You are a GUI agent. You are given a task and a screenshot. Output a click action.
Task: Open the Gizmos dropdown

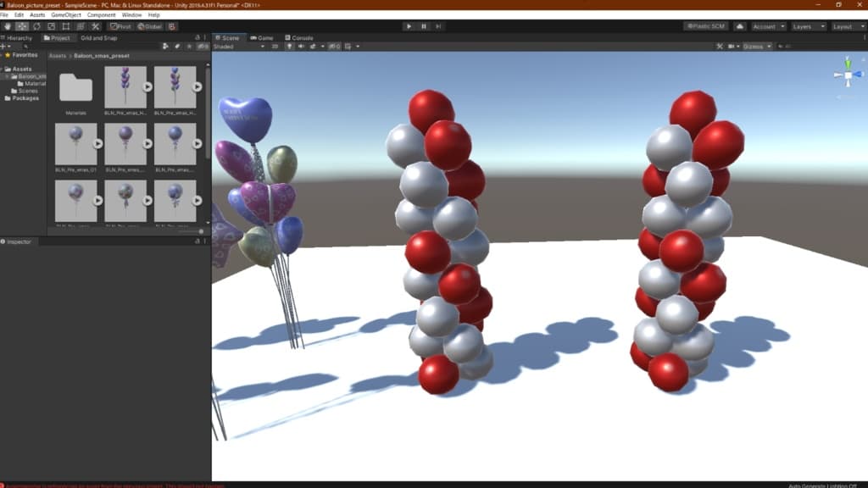coord(757,46)
